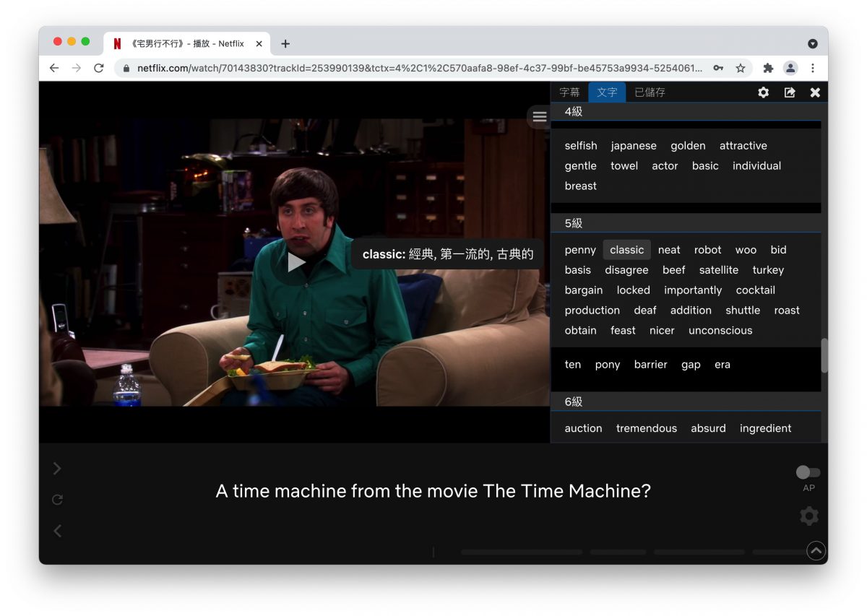Viewport: 867px width, 616px height.
Task: Select the word "unconscious"
Action: pyautogui.click(x=720, y=331)
